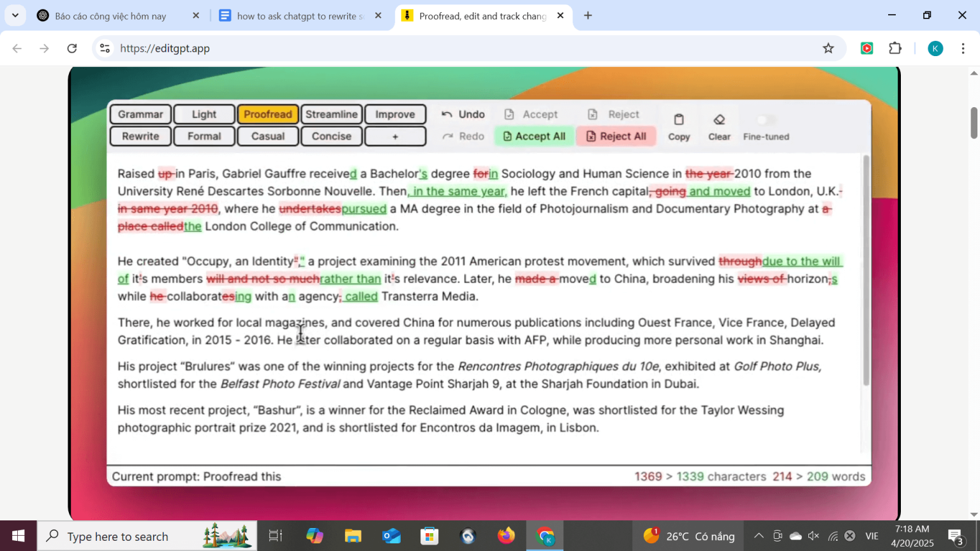Viewport: 980px width, 551px height.
Task: Enable the Fine-tuned toggle
Action: tap(764, 119)
